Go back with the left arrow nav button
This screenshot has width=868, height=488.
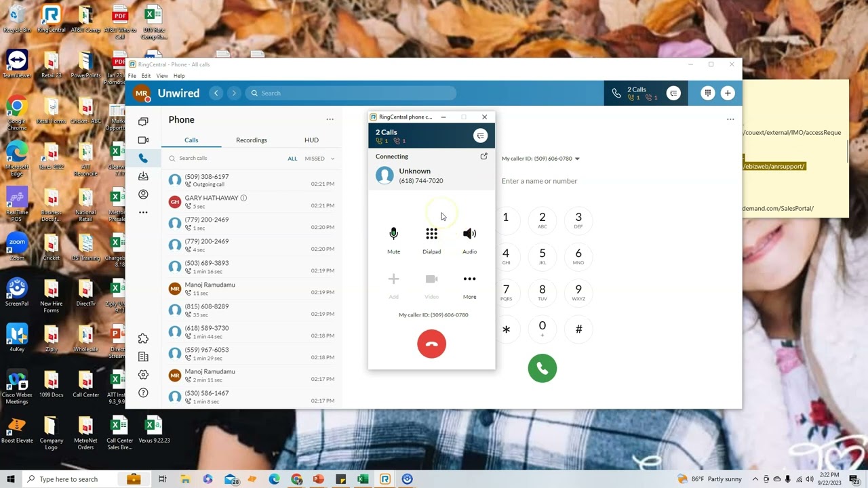(216, 93)
